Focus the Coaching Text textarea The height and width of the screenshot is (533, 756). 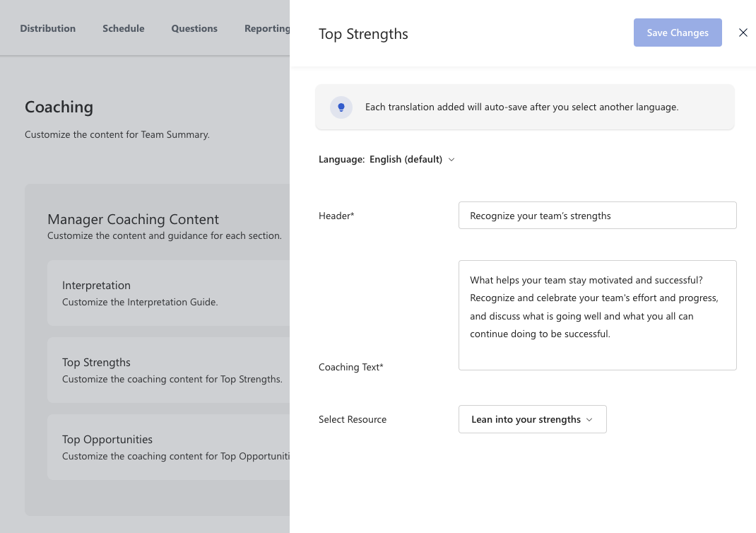pos(597,315)
